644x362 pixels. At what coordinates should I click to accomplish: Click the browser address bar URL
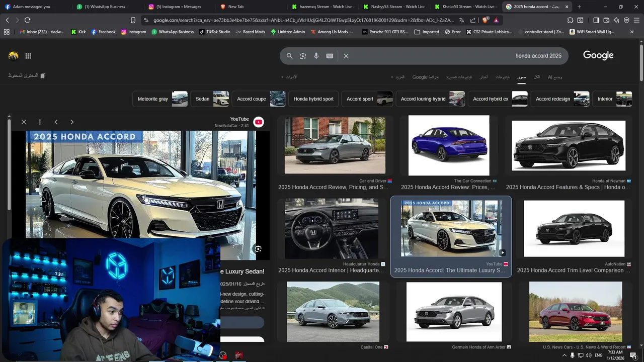[303, 20]
